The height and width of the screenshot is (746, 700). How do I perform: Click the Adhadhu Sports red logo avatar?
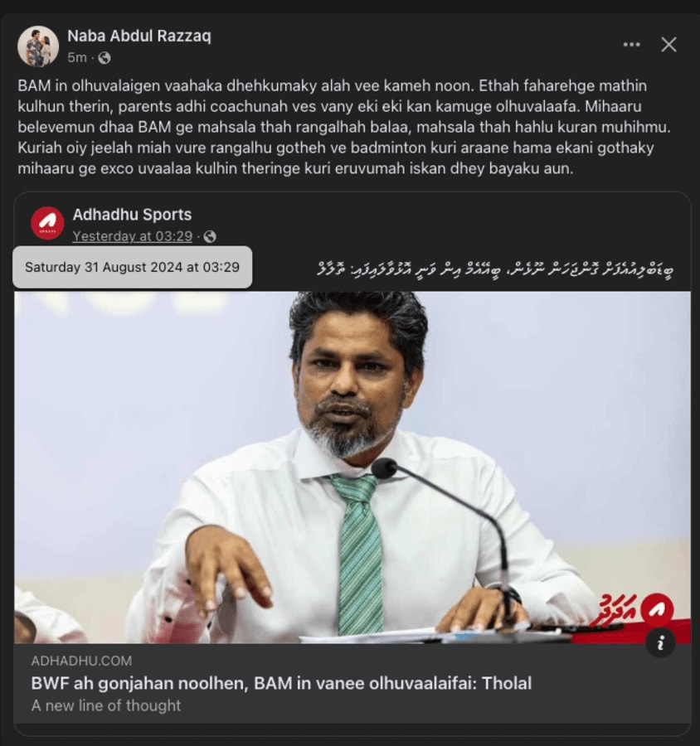coord(47,223)
